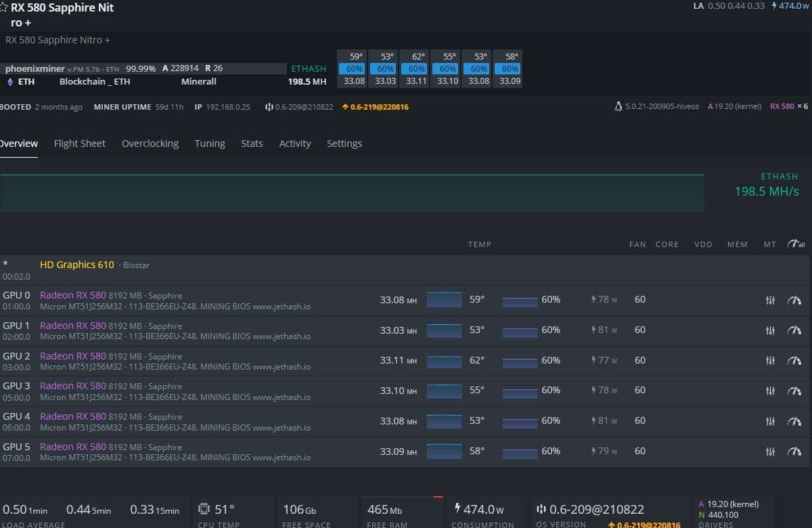
Task: Click the phoenixminer miner name
Action: [x=35, y=68]
